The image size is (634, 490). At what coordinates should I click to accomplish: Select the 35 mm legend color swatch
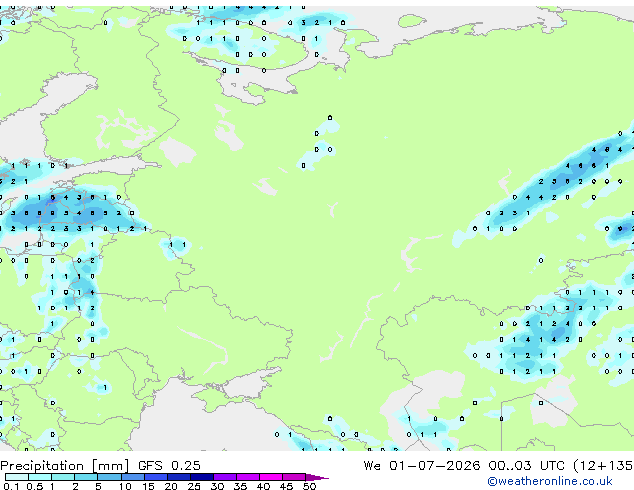pyautogui.click(x=247, y=477)
